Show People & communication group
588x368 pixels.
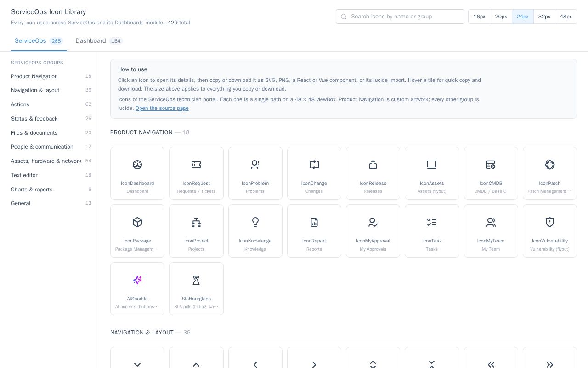pyautogui.click(x=51, y=147)
